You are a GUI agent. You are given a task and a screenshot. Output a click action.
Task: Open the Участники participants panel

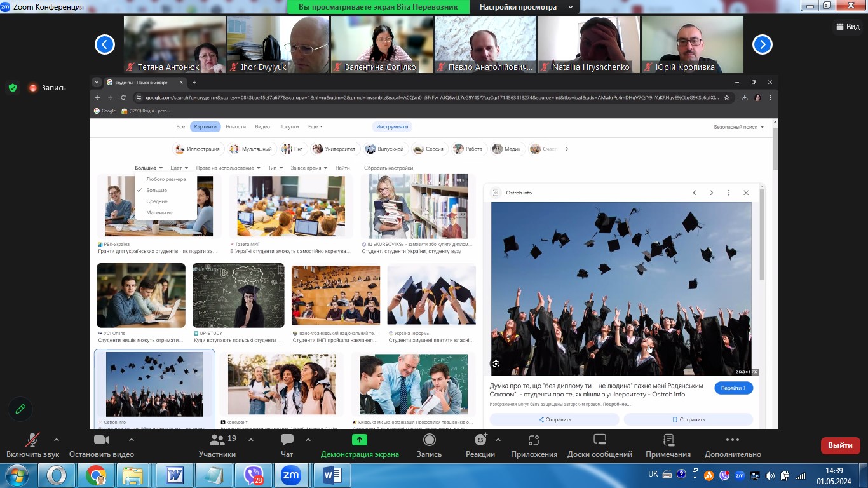point(217,445)
